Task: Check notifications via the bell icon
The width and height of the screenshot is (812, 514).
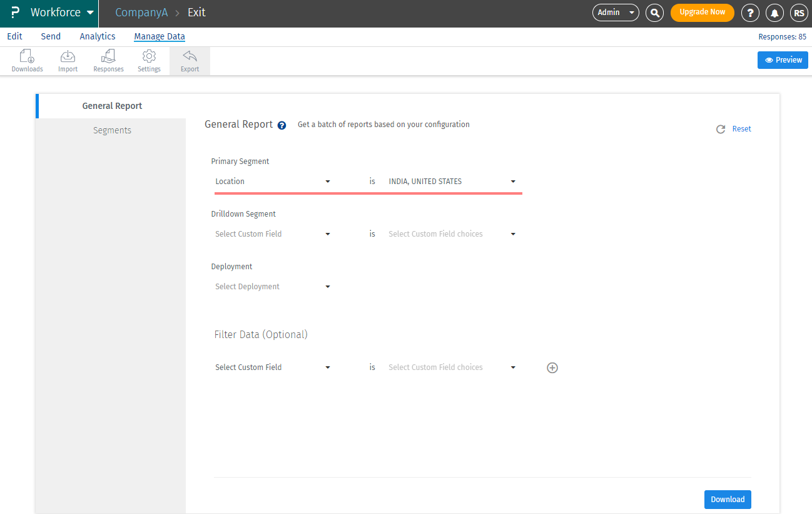Action: pos(774,13)
